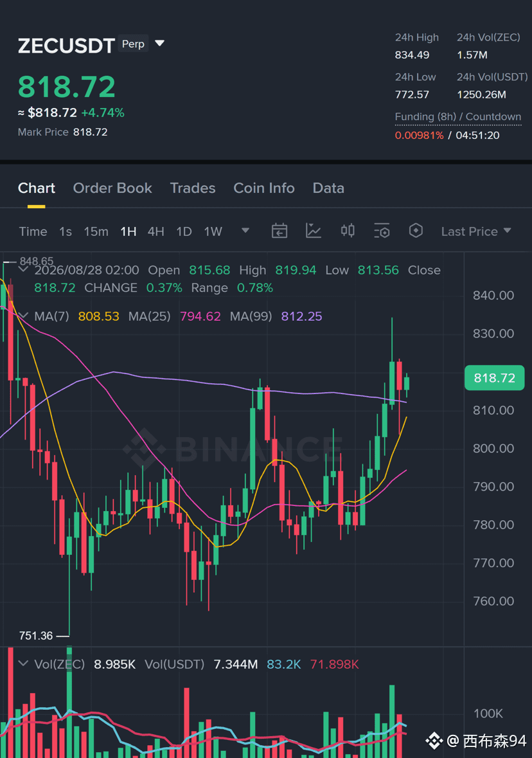The height and width of the screenshot is (758, 532).
Task: Click the 818.72 current price tag on axis
Action: tap(494, 377)
